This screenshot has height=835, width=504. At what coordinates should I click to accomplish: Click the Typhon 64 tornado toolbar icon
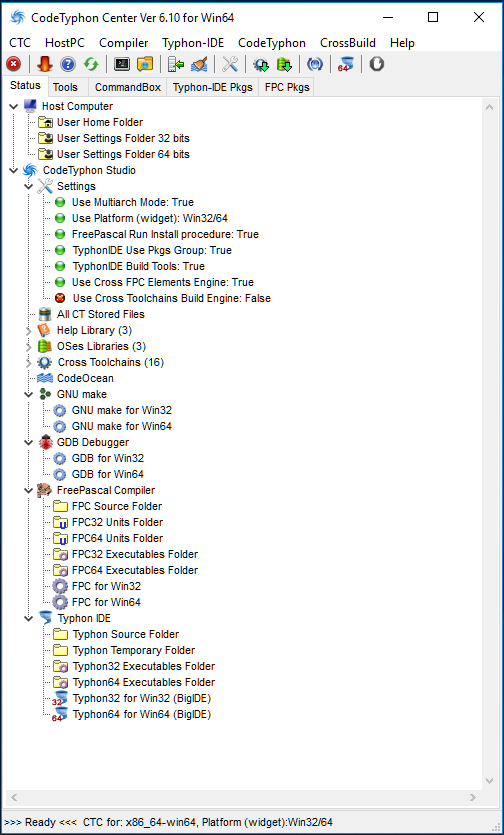coord(346,64)
